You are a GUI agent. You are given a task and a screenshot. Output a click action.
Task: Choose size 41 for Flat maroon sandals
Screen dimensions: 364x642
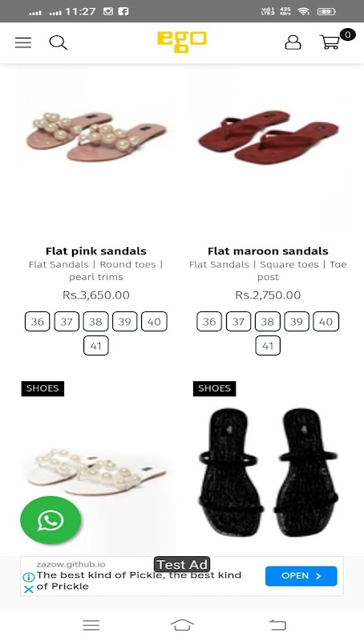268,346
